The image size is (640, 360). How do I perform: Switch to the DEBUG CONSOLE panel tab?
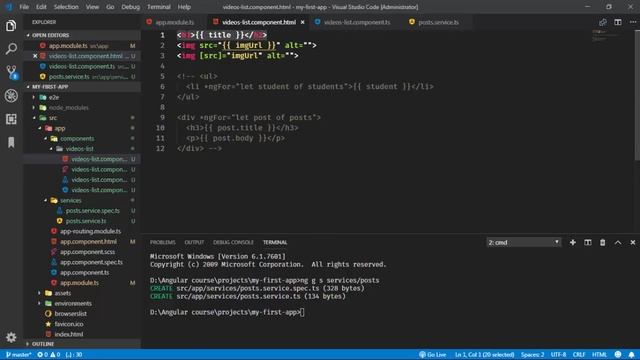pos(233,242)
